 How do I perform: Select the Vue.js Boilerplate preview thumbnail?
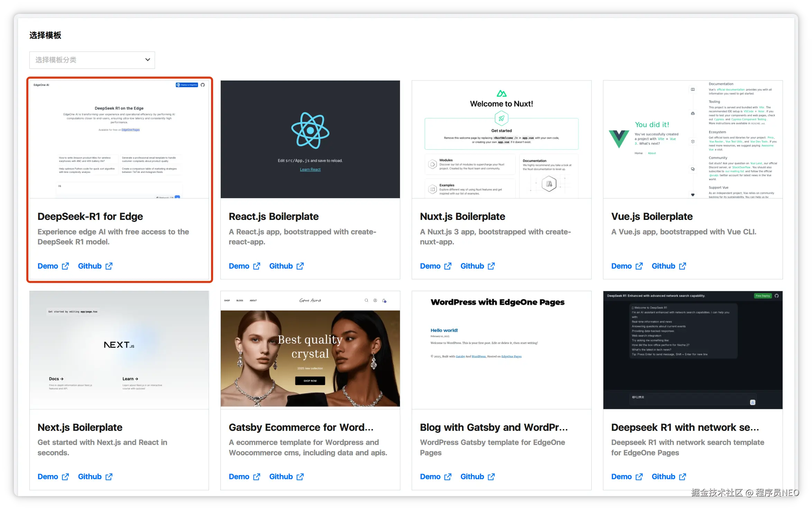pos(693,139)
